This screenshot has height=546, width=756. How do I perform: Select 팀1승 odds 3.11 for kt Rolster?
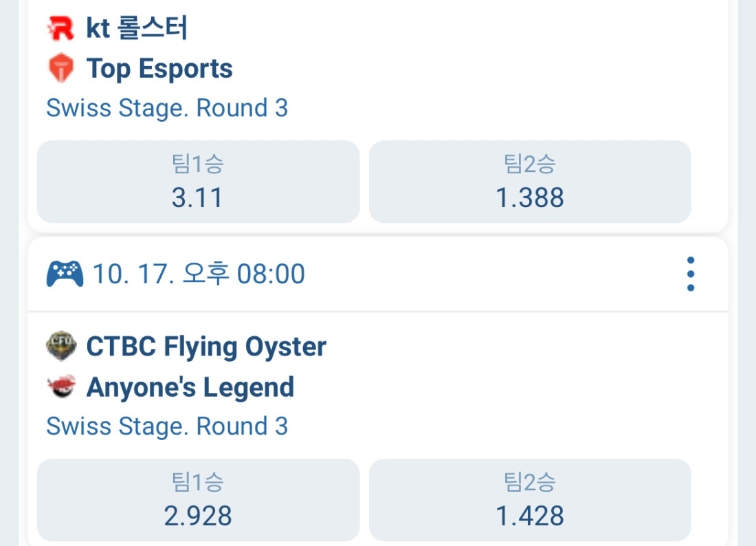tap(198, 182)
